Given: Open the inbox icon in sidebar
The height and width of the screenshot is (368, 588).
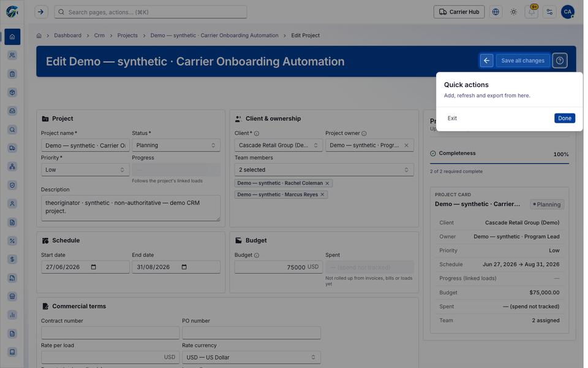Looking at the screenshot, I should [x=12, y=111].
